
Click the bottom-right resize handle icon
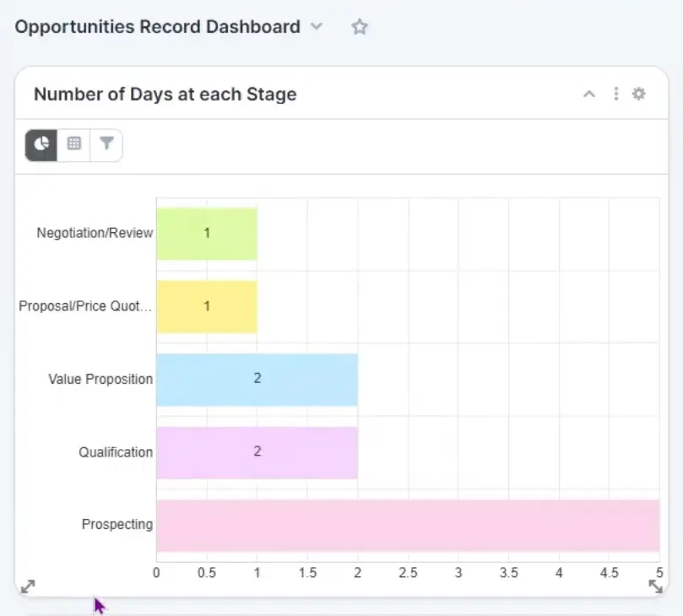coord(655,586)
